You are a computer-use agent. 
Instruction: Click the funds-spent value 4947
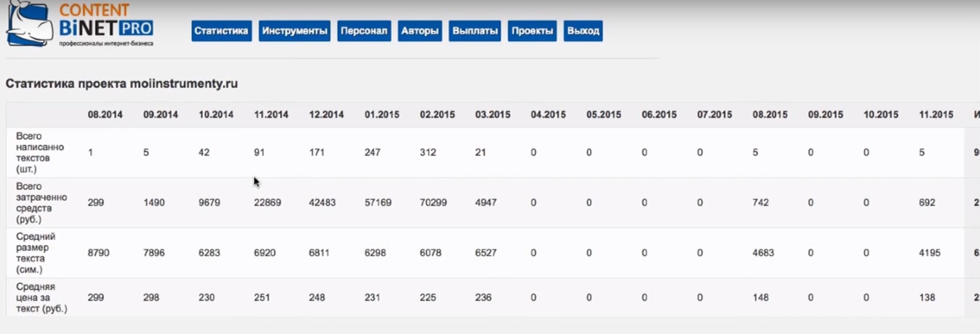point(486,203)
